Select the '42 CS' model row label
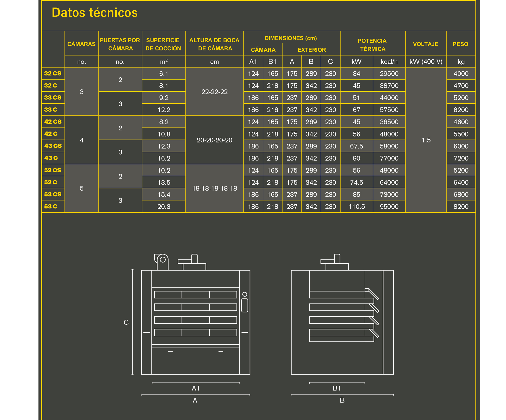Viewport: 506px width, 420px height. point(53,122)
